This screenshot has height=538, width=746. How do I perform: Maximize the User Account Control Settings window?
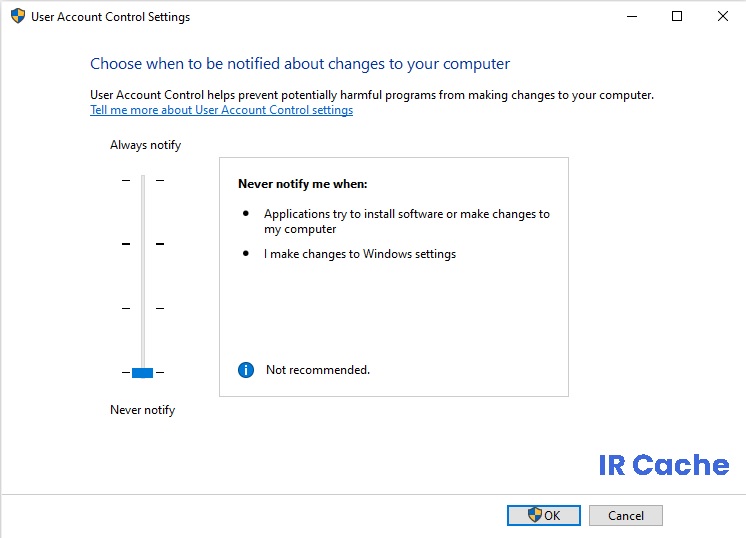677,16
